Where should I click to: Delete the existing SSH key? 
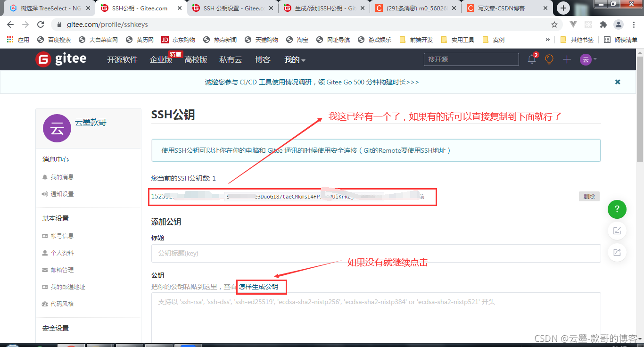(x=589, y=197)
